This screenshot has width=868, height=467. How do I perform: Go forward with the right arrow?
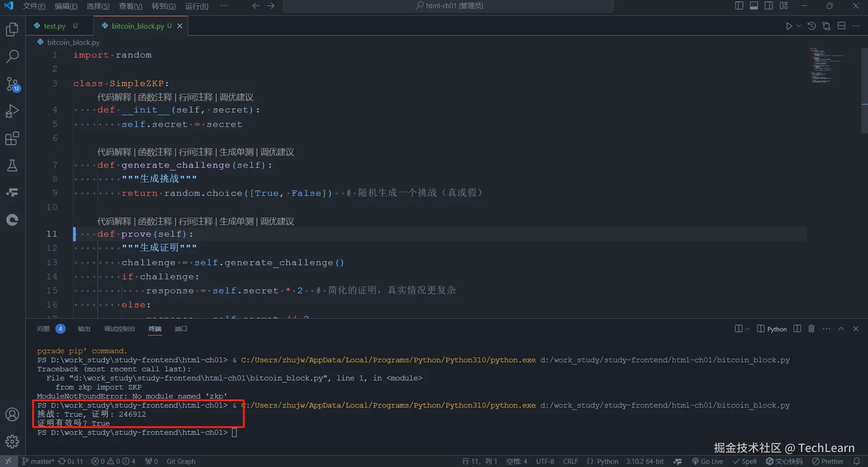[271, 6]
